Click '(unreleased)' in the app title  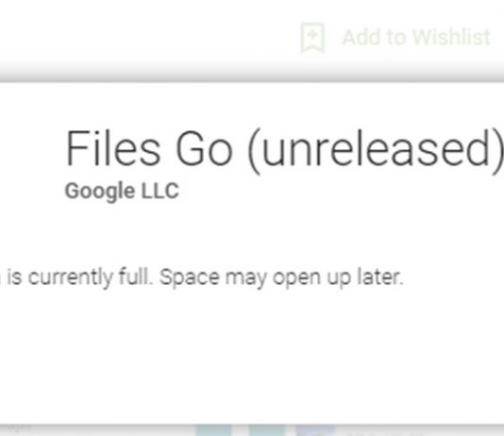pyautogui.click(x=376, y=151)
